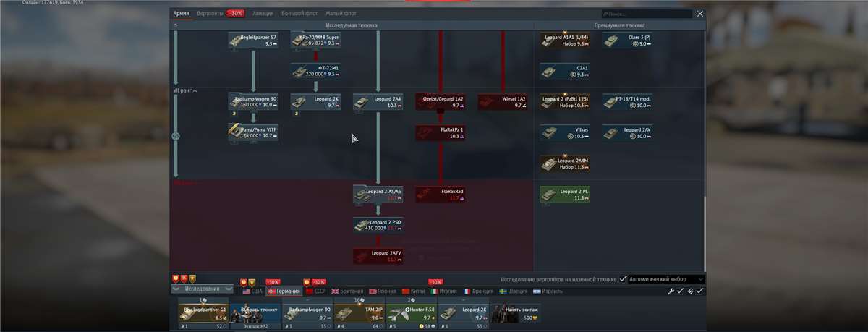Select the premium Leopard 2A4M
Image resolution: width=868 pixels, height=332 pixels.
pos(566,163)
